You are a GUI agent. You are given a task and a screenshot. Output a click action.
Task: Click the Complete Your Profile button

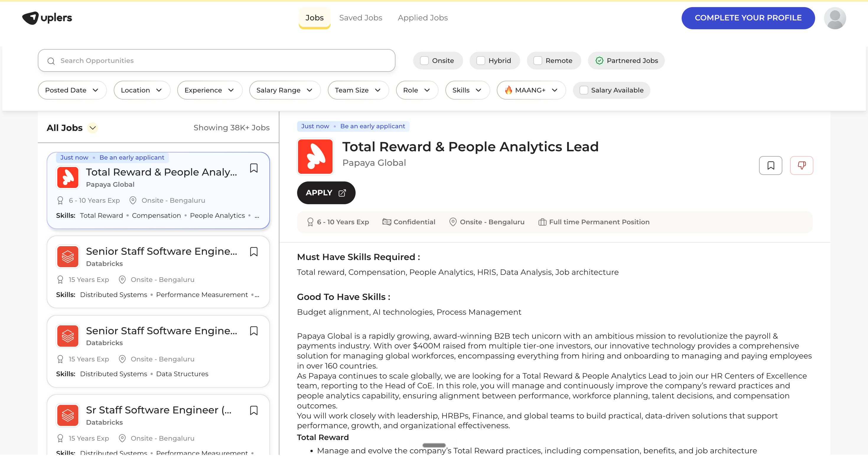click(748, 18)
